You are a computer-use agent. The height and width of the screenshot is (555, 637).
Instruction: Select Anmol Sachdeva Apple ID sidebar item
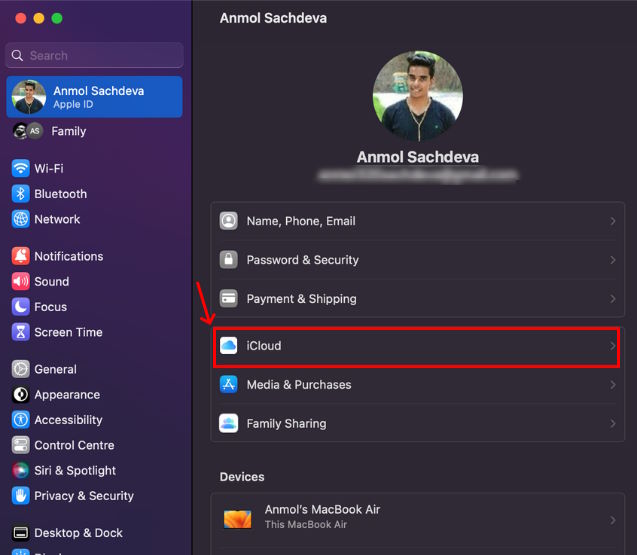94,97
